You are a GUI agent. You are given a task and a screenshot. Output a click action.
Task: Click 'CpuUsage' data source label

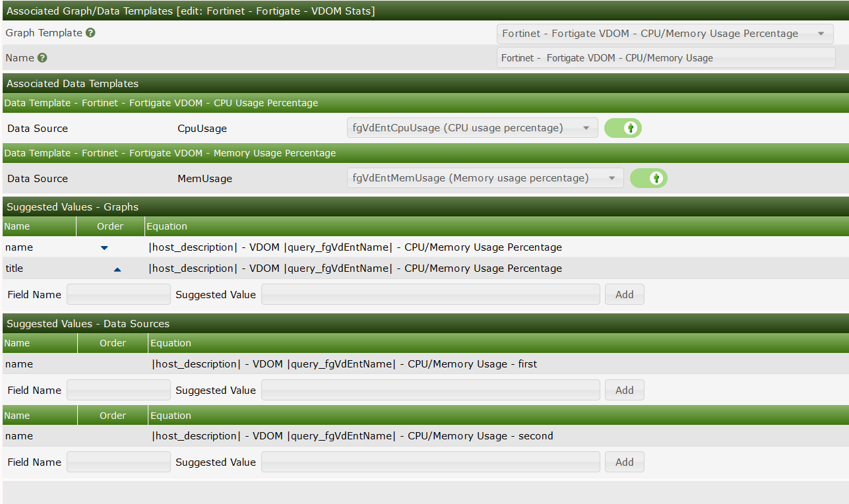tap(203, 129)
